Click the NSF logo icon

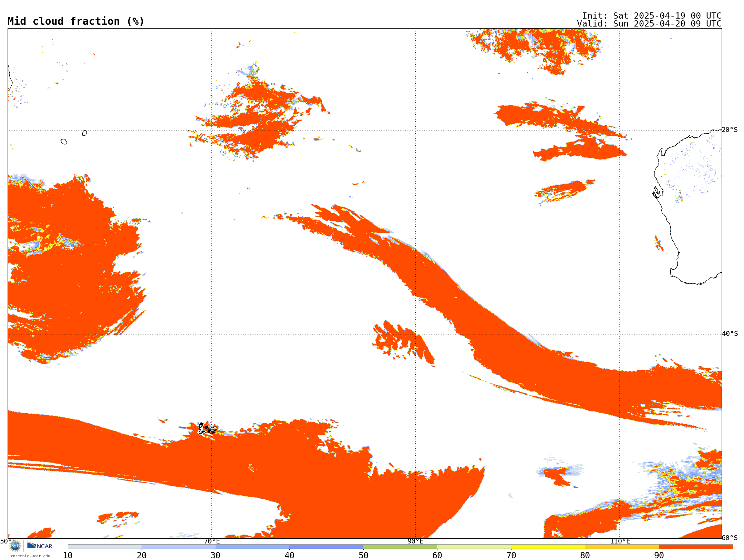click(15, 546)
